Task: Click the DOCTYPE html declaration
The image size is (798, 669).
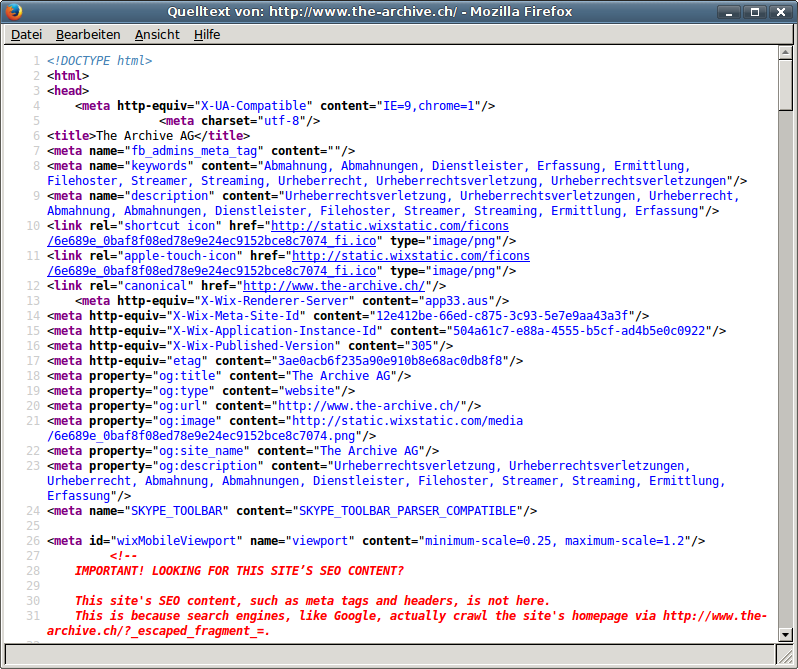Action: pyautogui.click(x=99, y=61)
